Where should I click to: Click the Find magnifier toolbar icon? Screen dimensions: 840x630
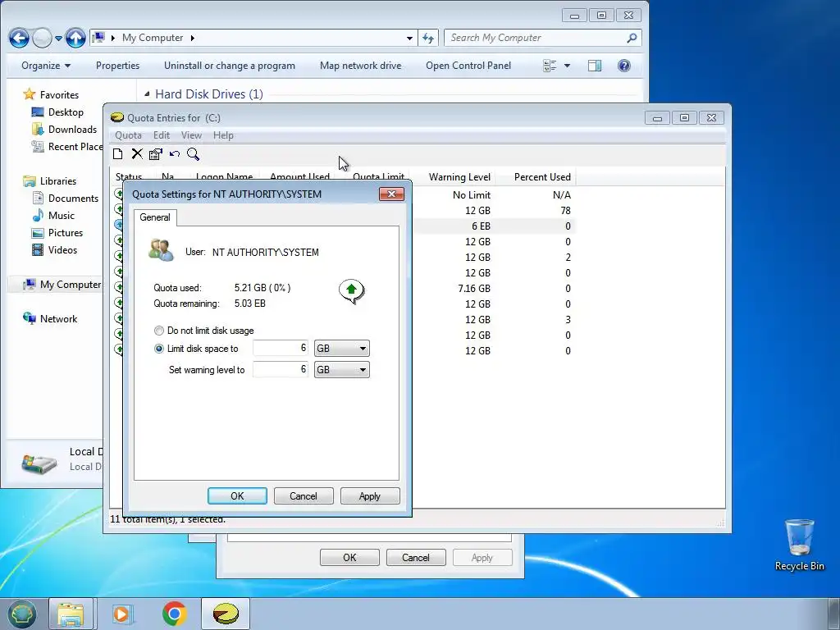tap(194, 154)
